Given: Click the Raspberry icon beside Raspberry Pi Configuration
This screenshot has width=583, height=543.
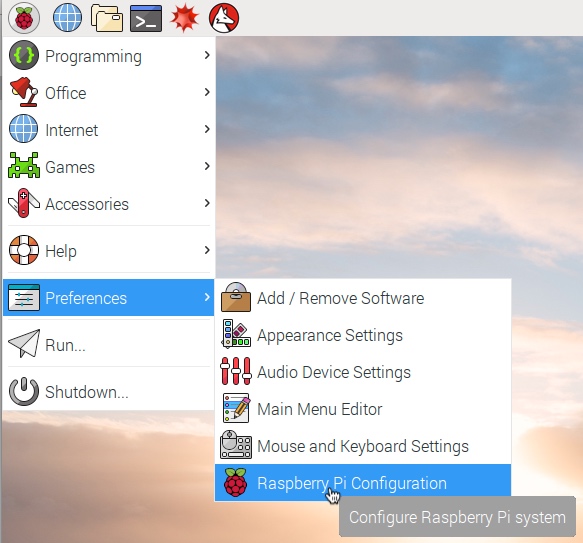Looking at the screenshot, I should tap(235, 482).
